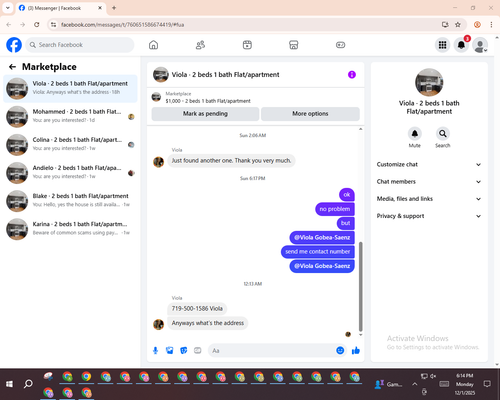Choose a sticker icon
This screenshot has width=500, height=400.
pos(184,351)
